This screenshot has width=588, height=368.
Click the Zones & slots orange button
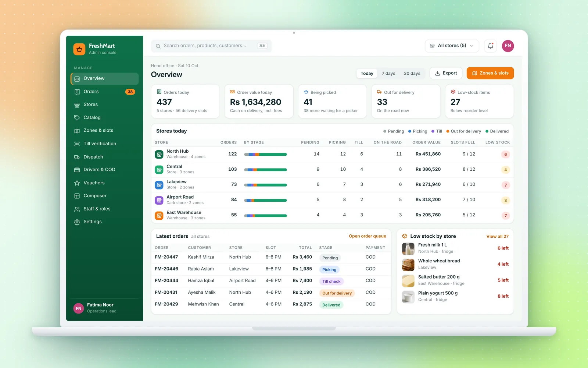tap(490, 73)
